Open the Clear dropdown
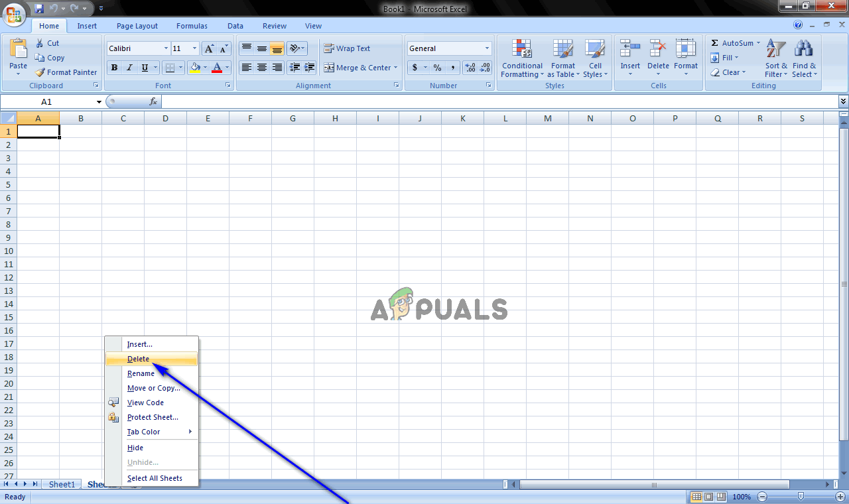The width and height of the screenshot is (849, 504). click(728, 72)
